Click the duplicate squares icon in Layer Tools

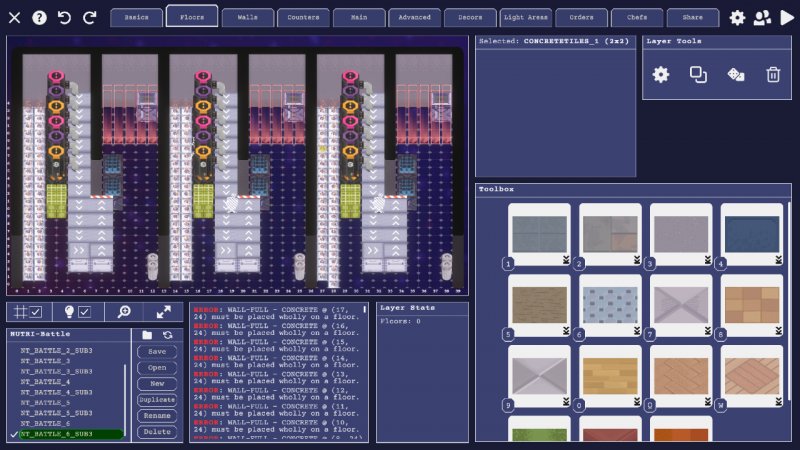coord(698,74)
